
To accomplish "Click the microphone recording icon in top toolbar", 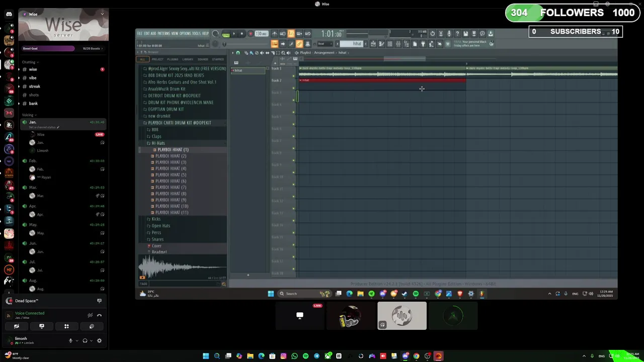I will [x=449, y=34].
